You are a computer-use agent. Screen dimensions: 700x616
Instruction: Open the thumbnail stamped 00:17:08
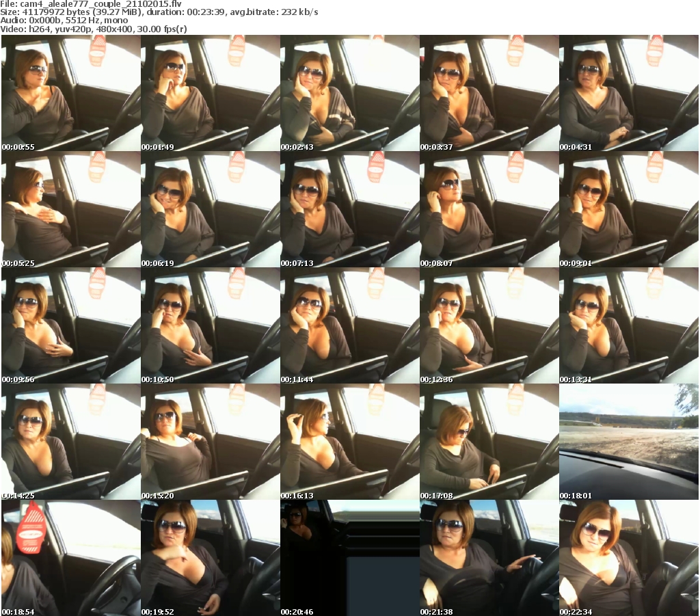[x=489, y=442]
